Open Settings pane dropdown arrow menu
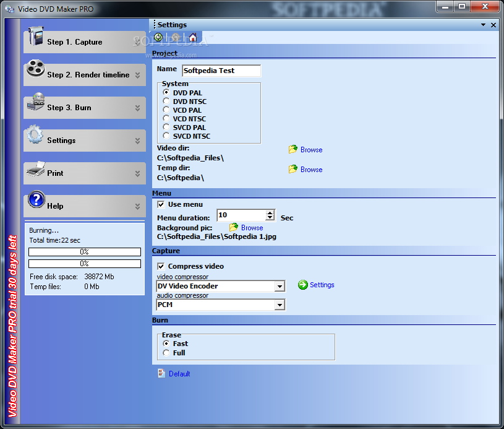Screen dimensions: 504x429 [x=483, y=25]
